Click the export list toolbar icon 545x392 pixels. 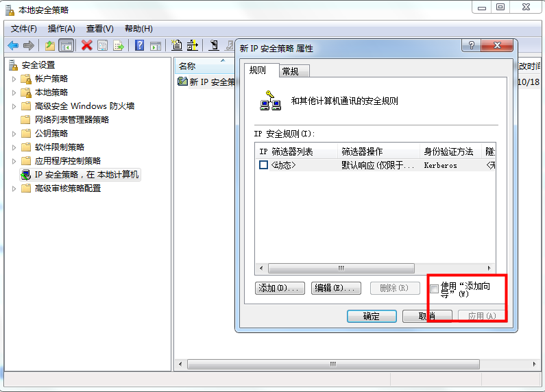[119, 45]
